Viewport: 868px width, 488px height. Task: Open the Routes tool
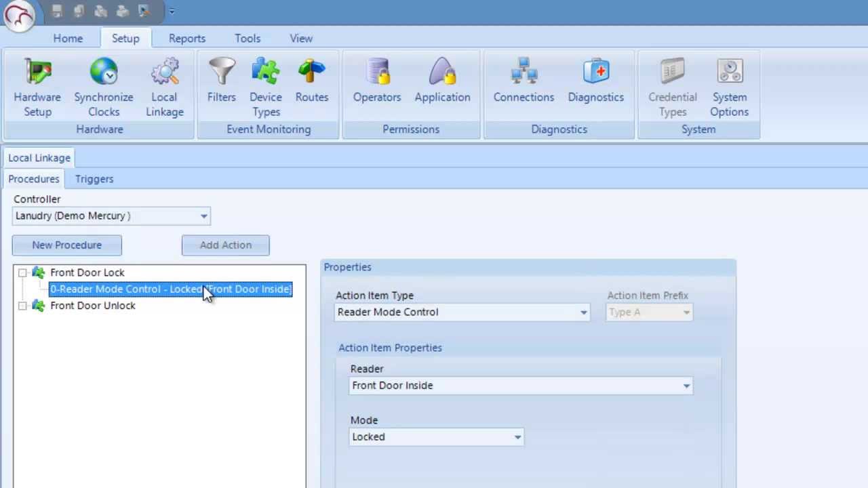pos(312,81)
